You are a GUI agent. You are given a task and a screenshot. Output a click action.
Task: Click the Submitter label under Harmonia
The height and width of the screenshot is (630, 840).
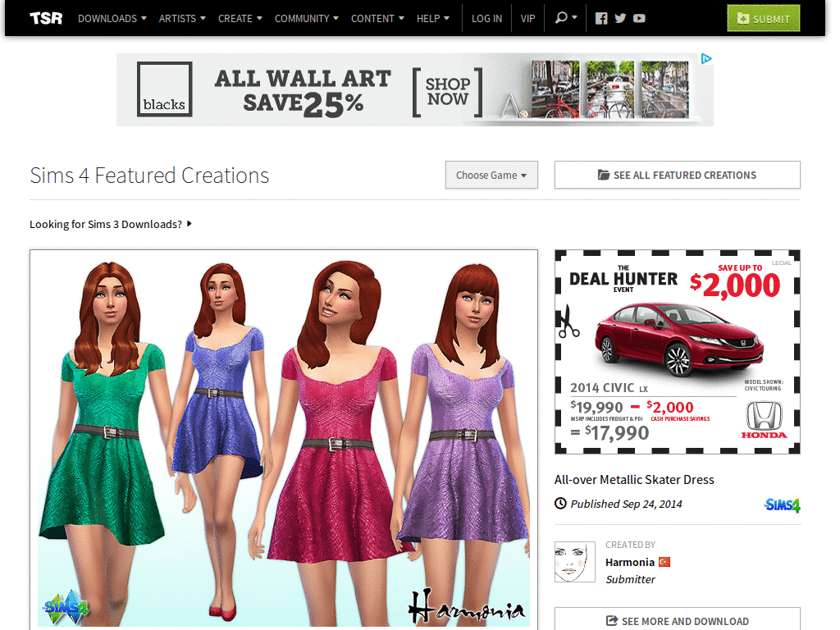(x=630, y=579)
